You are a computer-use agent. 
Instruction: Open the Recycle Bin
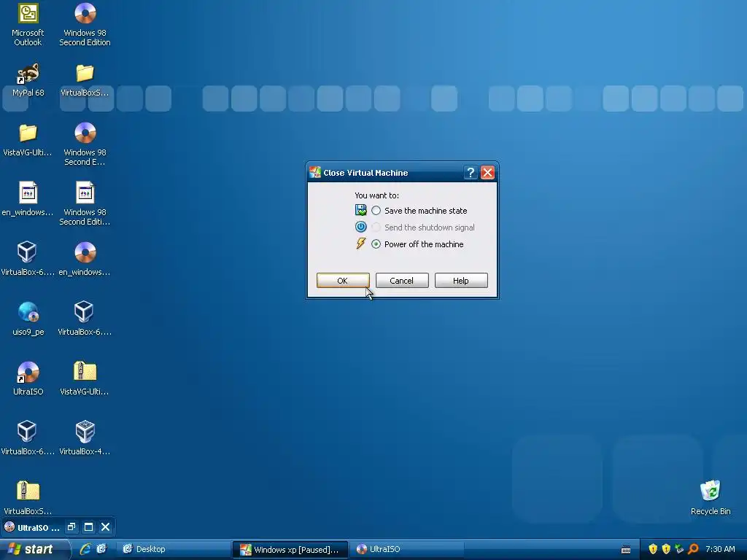(711, 498)
